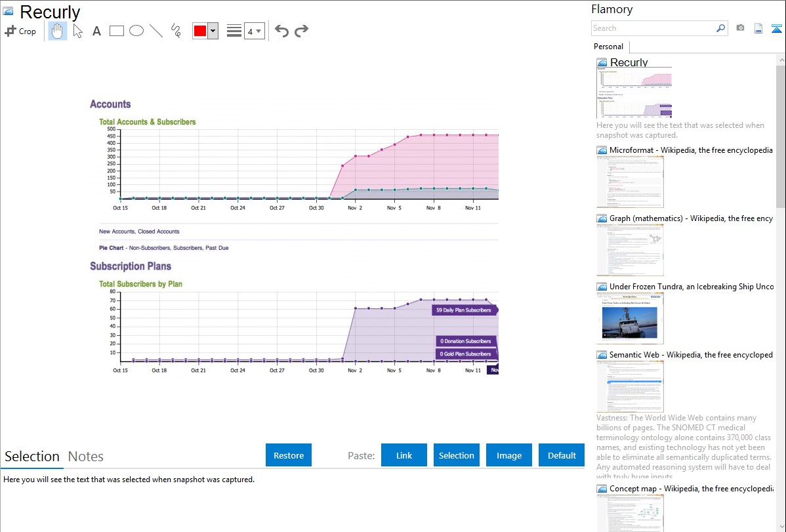This screenshot has height=532, width=786.
Task: Open Semantic Web snapshot thumbnail
Action: tap(630, 386)
